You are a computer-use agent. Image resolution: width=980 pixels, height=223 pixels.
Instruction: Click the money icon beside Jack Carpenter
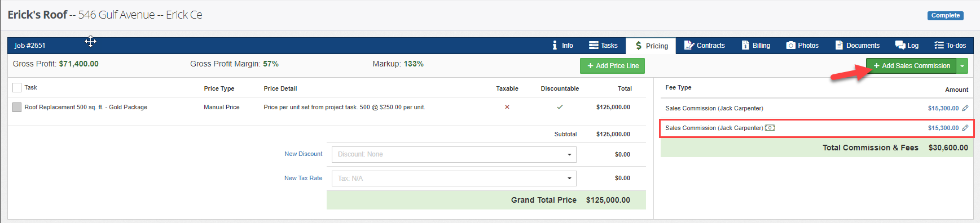point(770,128)
